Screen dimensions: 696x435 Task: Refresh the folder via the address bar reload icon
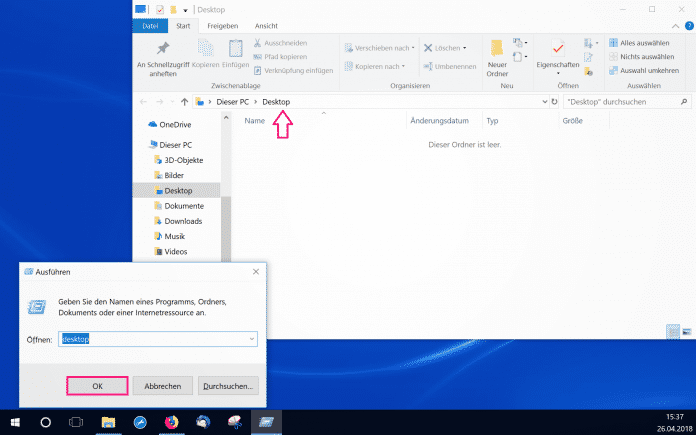555,102
